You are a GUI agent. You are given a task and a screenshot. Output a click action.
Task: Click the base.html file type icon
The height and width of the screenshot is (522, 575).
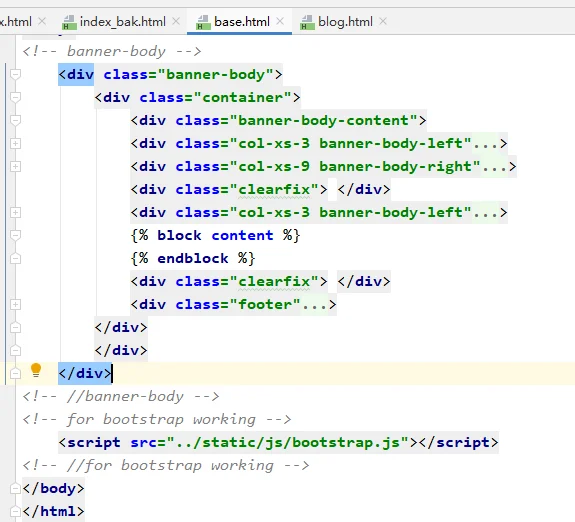coord(203,22)
